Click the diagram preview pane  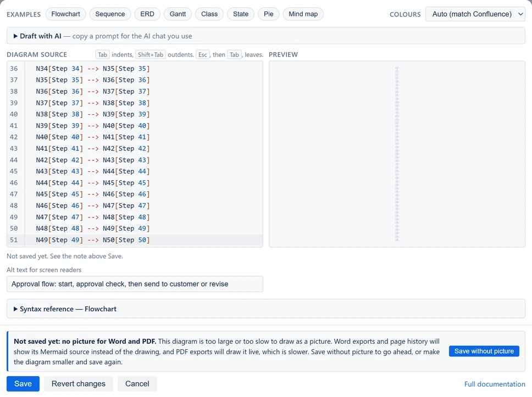397,154
